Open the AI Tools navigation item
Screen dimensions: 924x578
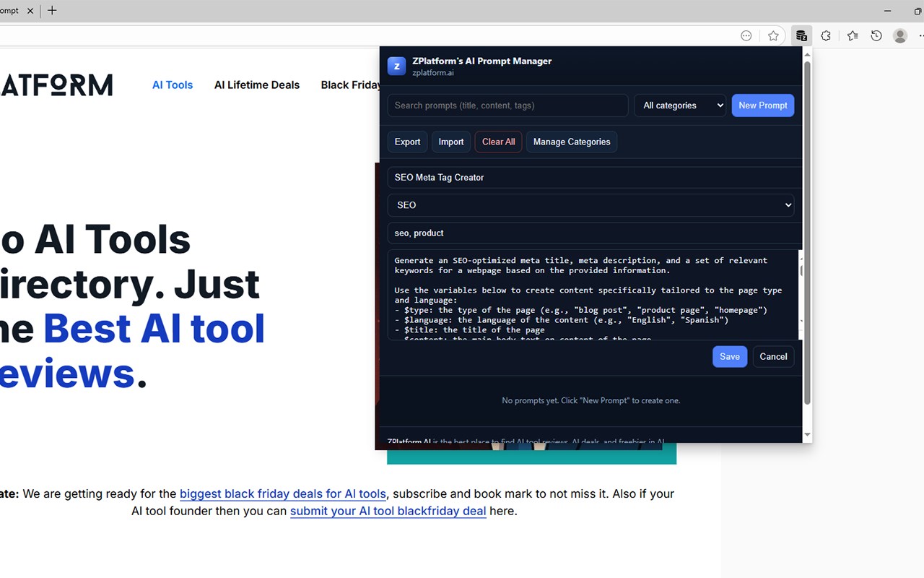pyautogui.click(x=173, y=85)
